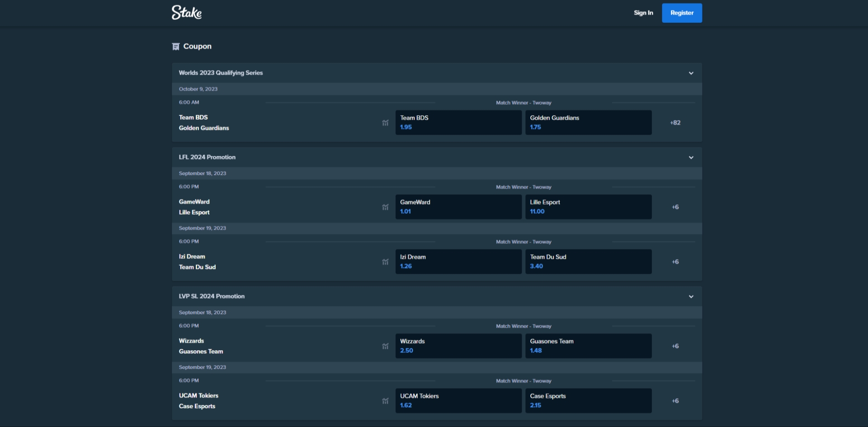Show +6 markets for GameWard match
868x427 pixels.
click(675, 207)
